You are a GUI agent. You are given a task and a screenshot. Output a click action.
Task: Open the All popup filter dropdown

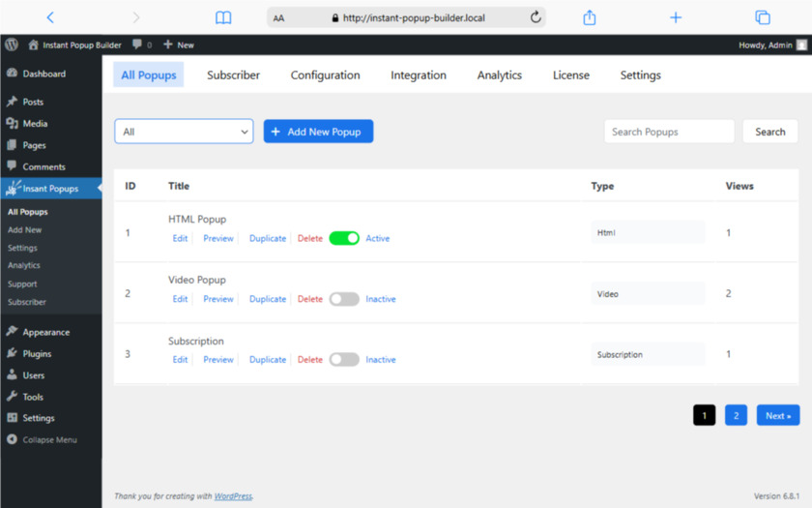click(184, 132)
